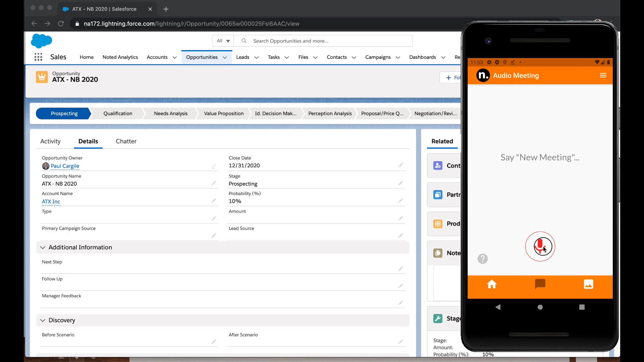Expand the Files nav dropdown chevron
Image resolution: width=644 pixels, height=362 pixels.
(315, 57)
